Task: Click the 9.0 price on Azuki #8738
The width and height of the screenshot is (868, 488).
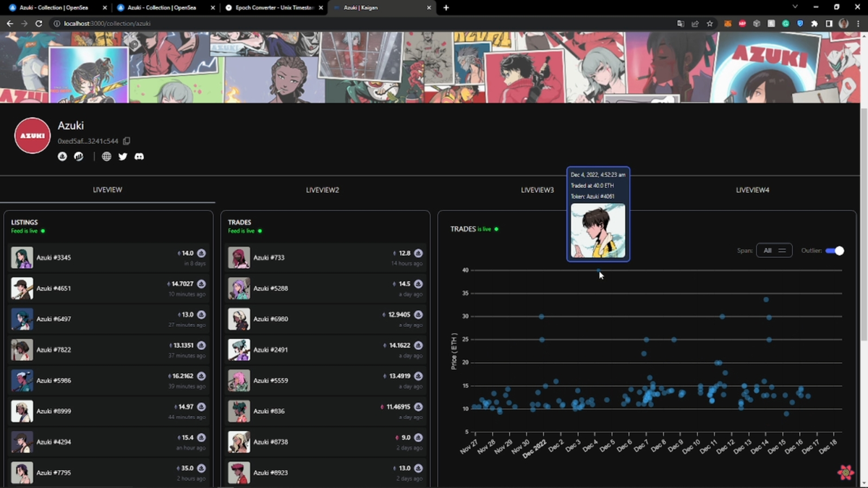Action: pos(407,437)
